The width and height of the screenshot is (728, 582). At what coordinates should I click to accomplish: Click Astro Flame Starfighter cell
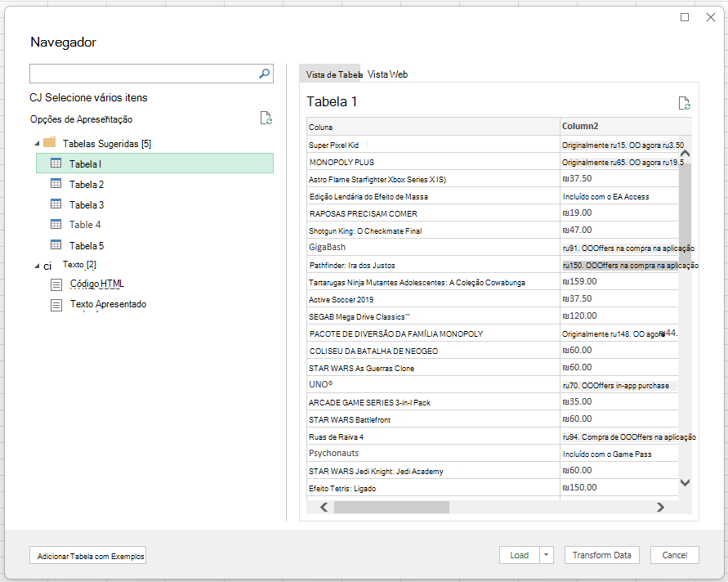pyautogui.click(x=433, y=179)
